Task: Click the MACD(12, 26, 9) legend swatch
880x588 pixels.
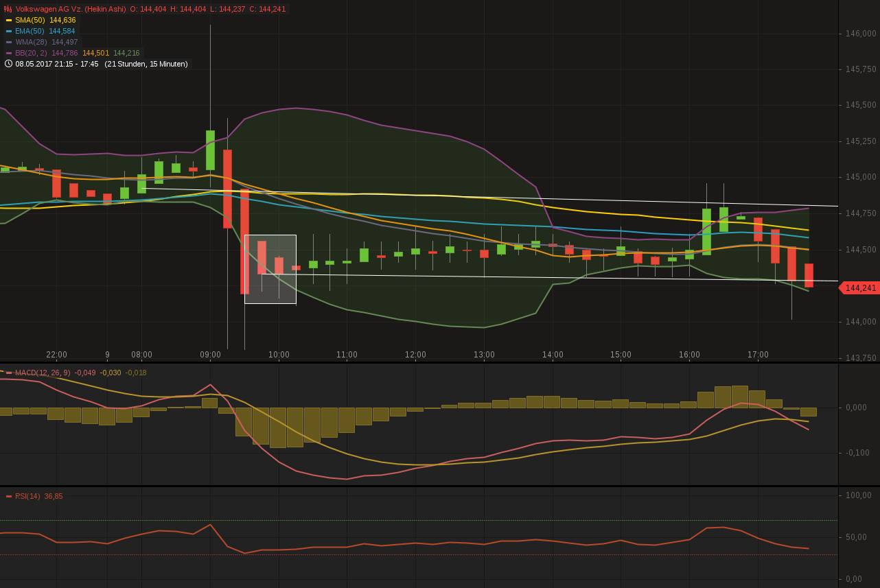Action: point(9,373)
